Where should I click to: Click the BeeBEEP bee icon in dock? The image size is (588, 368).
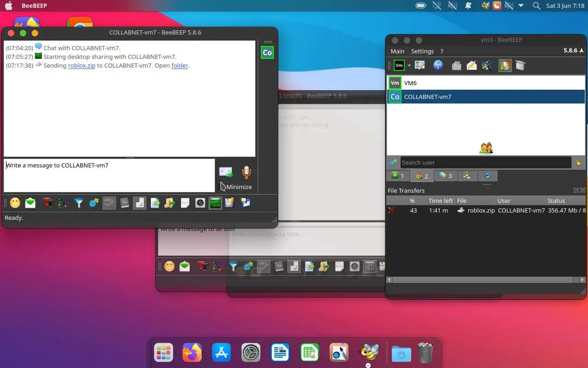pos(368,353)
